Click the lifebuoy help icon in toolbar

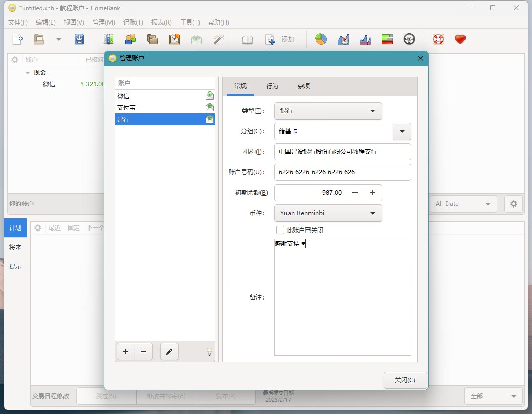pos(438,39)
